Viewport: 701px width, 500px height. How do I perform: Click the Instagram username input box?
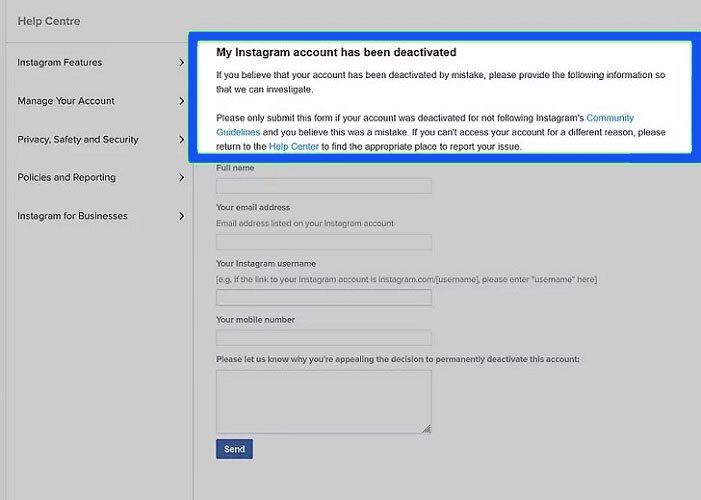coord(323,297)
